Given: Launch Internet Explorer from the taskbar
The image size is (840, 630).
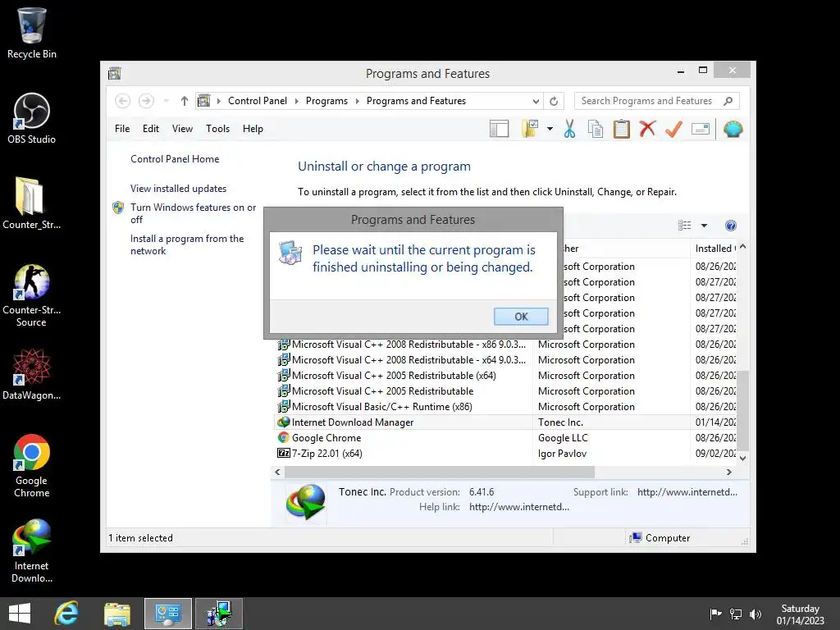Looking at the screenshot, I should coord(66,614).
